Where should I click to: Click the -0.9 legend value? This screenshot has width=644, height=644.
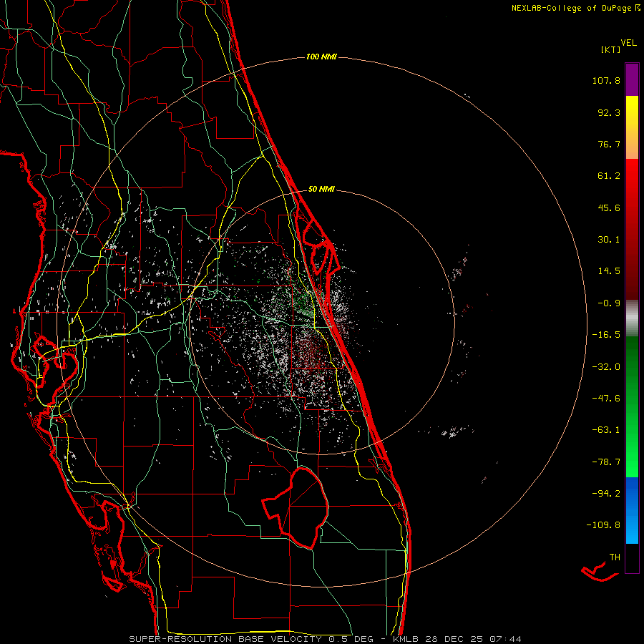point(609,303)
